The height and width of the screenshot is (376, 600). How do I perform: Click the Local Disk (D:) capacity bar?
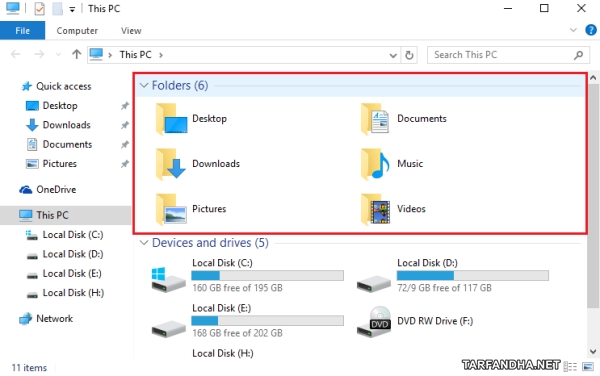473,275
